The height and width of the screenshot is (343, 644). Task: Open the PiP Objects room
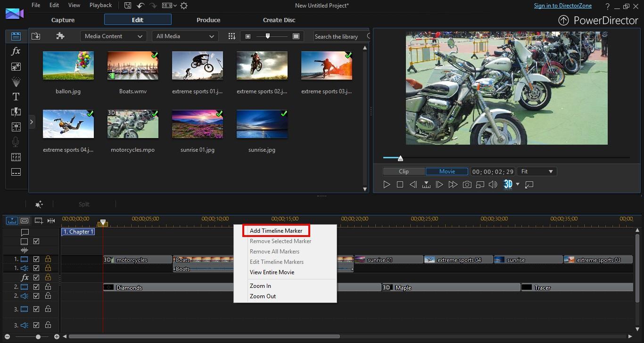coord(16,67)
